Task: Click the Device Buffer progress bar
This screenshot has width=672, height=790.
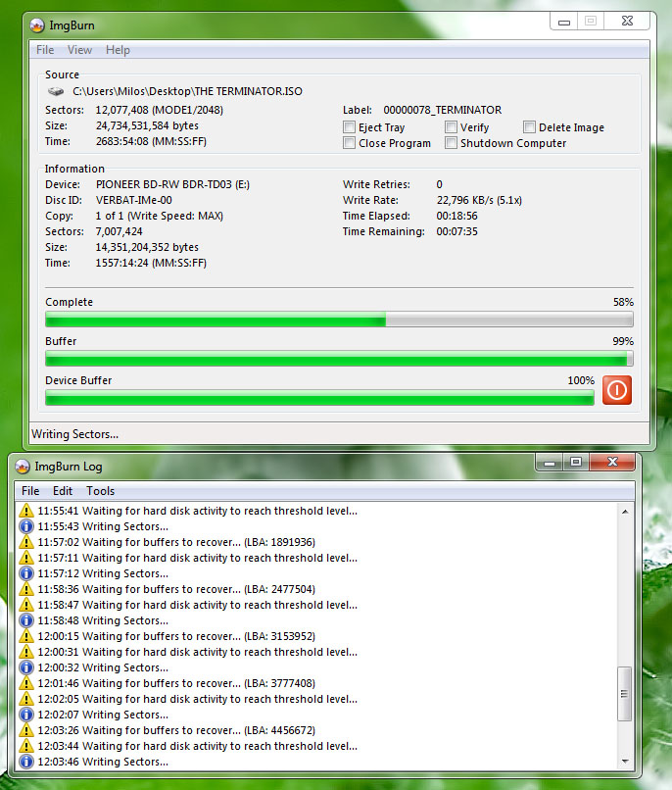Action: tap(319, 398)
